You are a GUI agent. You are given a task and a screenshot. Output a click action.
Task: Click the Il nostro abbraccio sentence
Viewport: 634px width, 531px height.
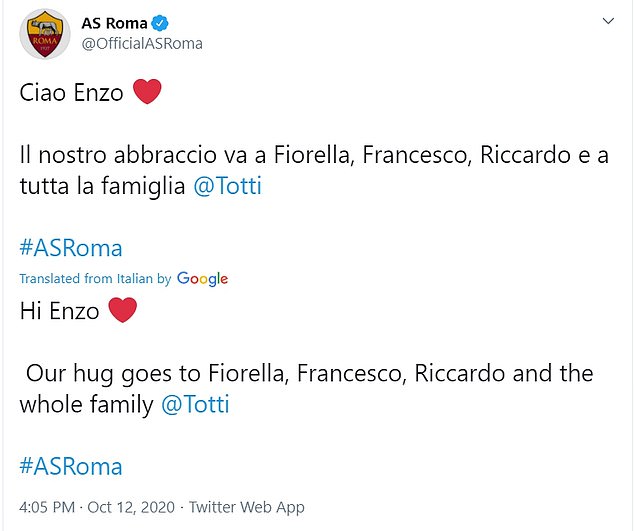click(314, 170)
